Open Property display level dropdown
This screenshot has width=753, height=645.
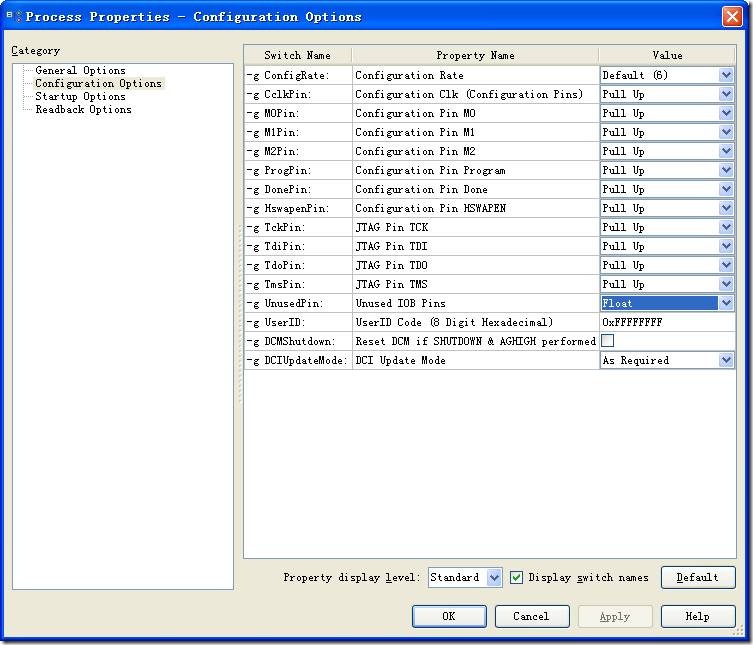tap(494, 577)
